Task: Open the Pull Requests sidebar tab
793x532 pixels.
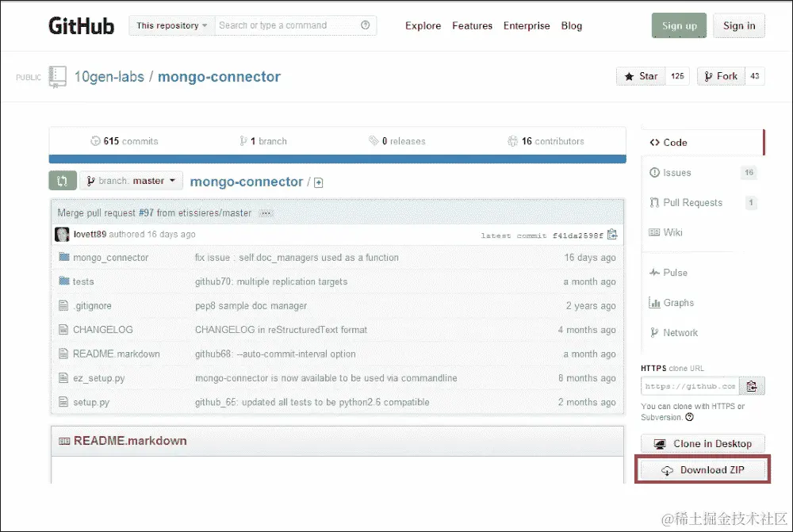Action: coord(703,203)
